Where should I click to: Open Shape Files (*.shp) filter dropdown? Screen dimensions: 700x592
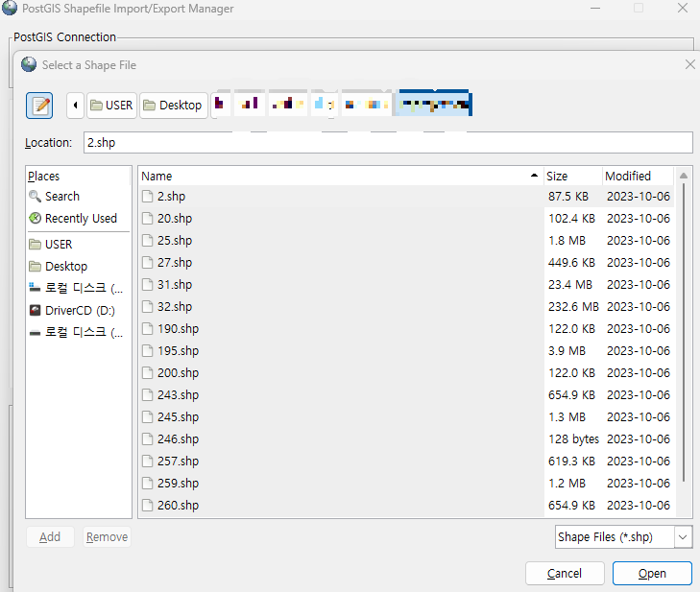[x=623, y=537]
